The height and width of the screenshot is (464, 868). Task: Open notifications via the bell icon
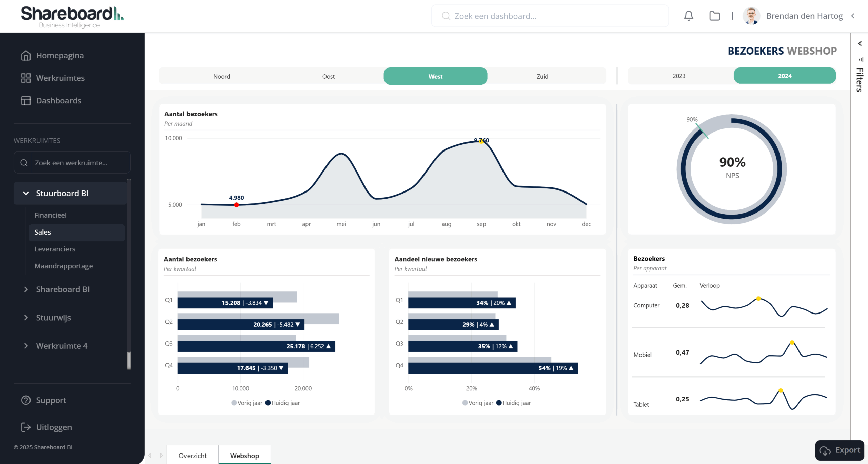pyautogui.click(x=688, y=16)
